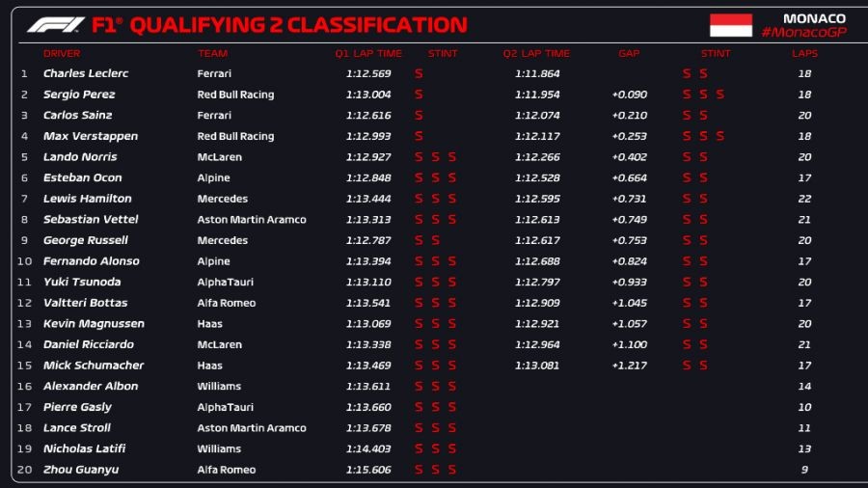
Task: Click driver name Charles Leclerc
Action: [86, 73]
